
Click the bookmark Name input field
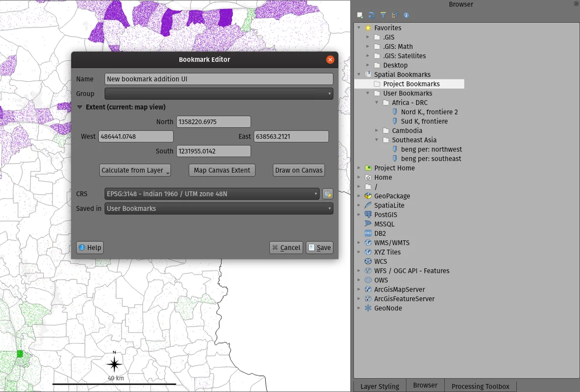219,79
